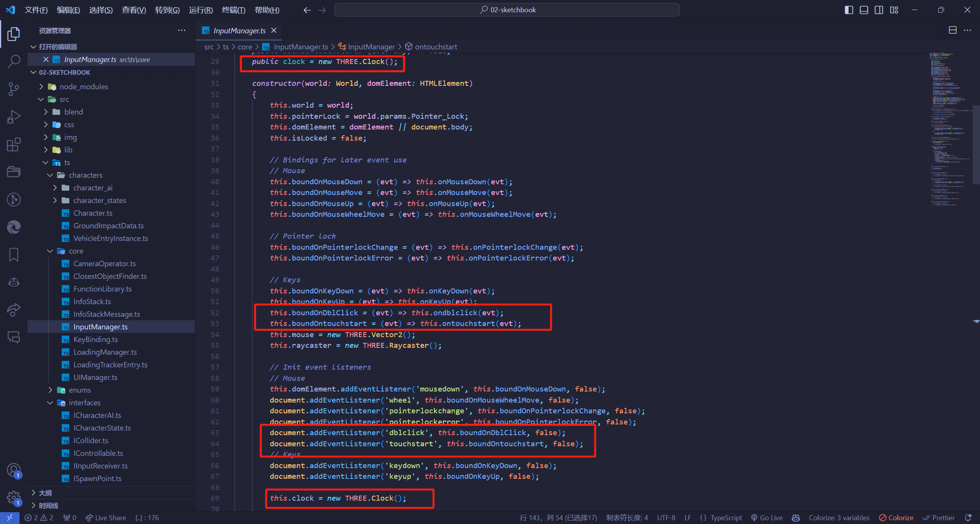The image size is (980, 524).
Task: Open the File menu
Action: 36,10
